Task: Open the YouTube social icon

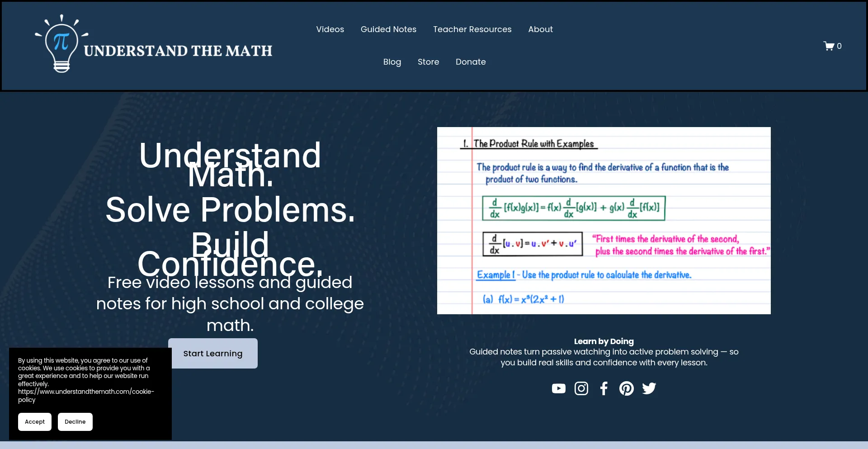Action: pos(558,388)
